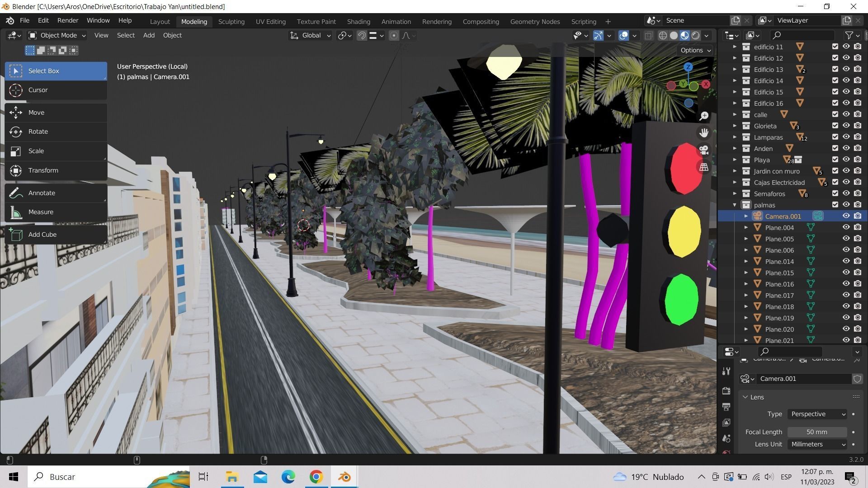Image resolution: width=868 pixels, height=488 pixels.
Task: Hide Lamparas collection with eye icon
Action: pos(846,137)
